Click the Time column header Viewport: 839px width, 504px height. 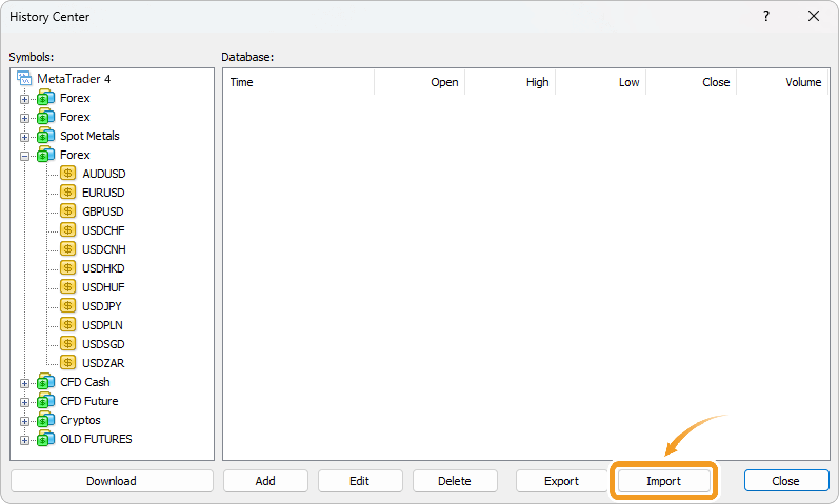[x=298, y=82]
